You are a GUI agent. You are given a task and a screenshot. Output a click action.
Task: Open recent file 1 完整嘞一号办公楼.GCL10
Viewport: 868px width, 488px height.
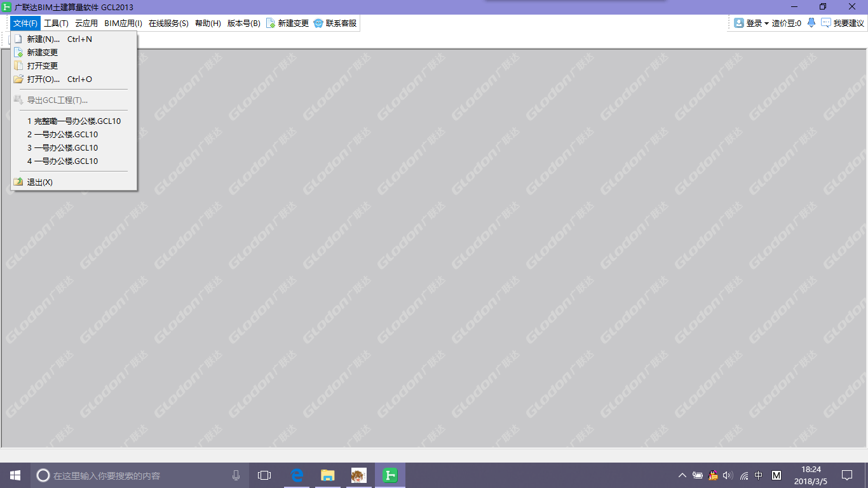tap(74, 121)
